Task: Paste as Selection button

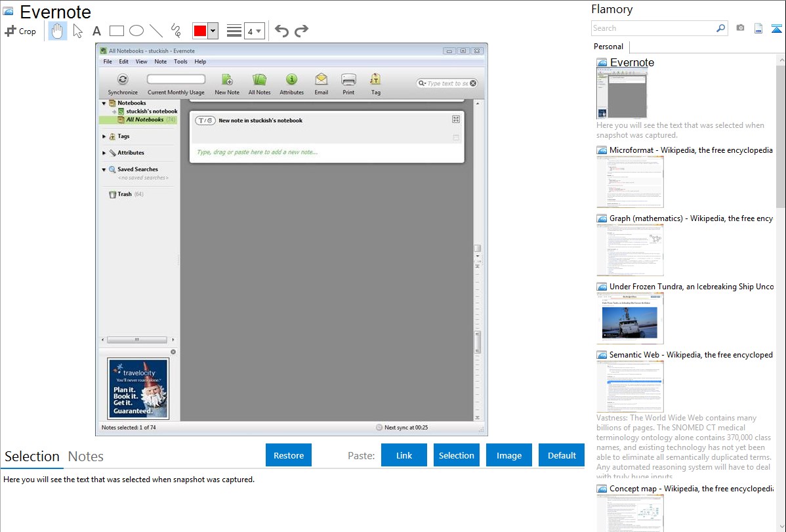Action: (456, 455)
